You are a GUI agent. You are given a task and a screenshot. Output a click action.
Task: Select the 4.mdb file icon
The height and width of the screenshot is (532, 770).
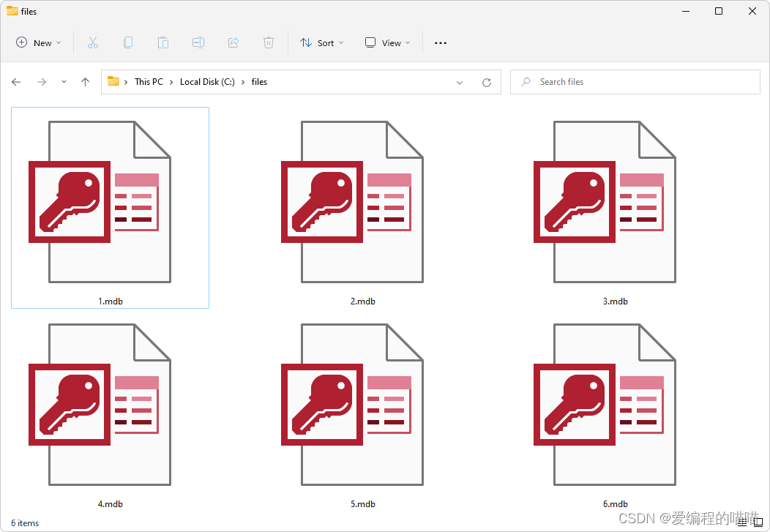coord(100,405)
